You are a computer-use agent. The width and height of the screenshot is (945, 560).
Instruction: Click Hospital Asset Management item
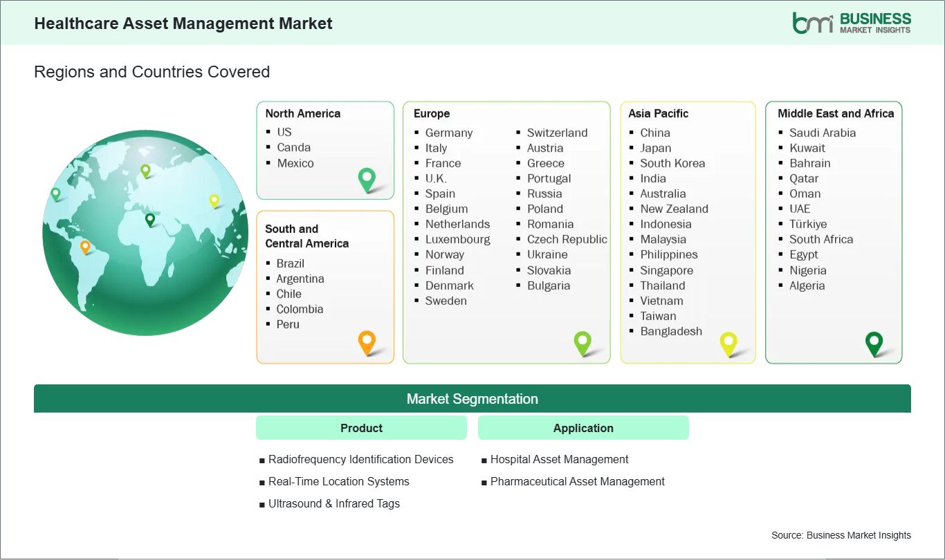point(560,459)
